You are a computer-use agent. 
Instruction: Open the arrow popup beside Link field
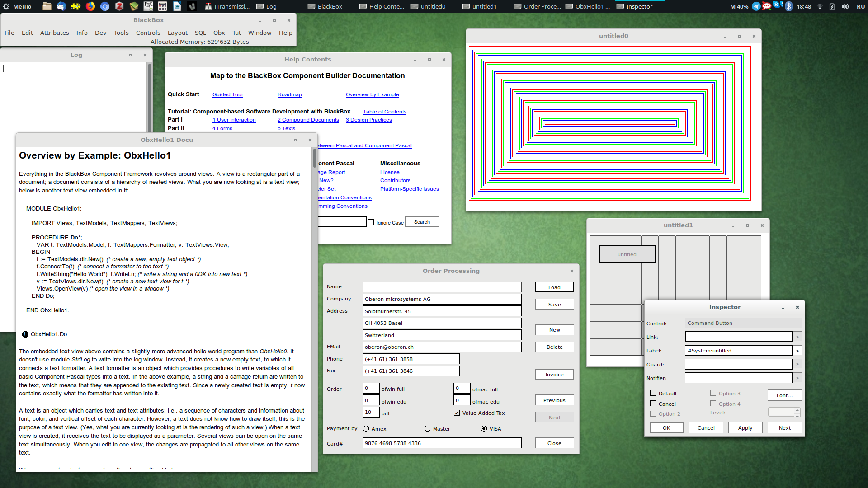pos(797,337)
